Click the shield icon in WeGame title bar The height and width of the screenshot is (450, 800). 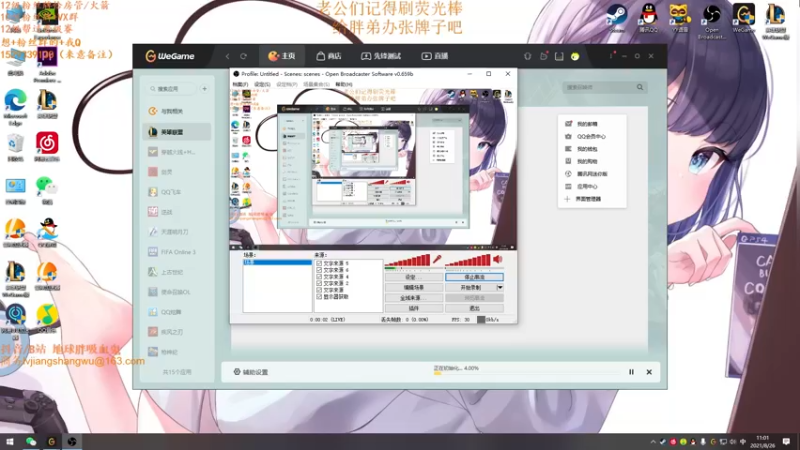click(528, 56)
